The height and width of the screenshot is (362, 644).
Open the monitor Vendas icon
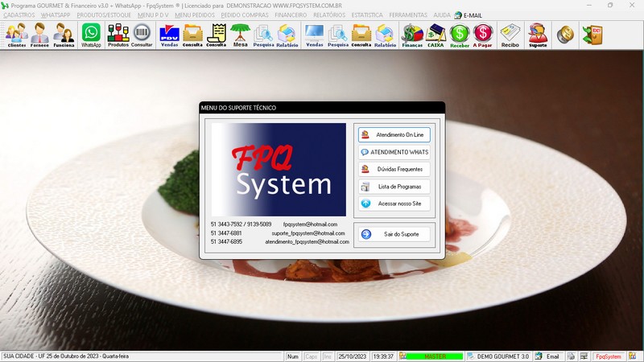[x=314, y=35]
